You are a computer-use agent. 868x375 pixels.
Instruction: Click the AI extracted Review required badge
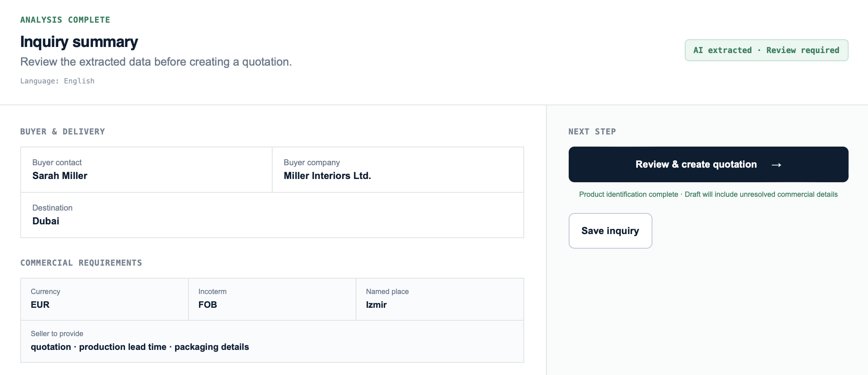766,50
